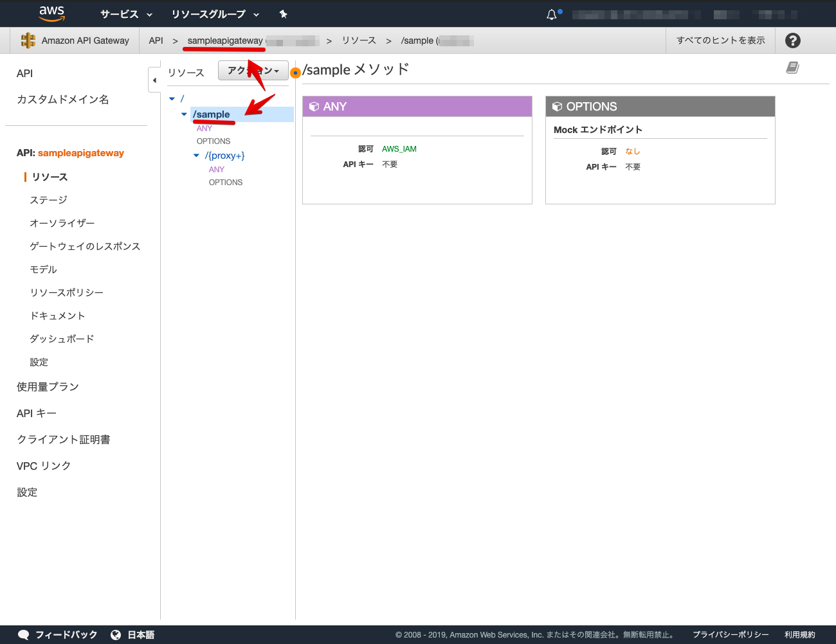Go to Amazon API Gateway home link
836x644 pixels.
85,40
